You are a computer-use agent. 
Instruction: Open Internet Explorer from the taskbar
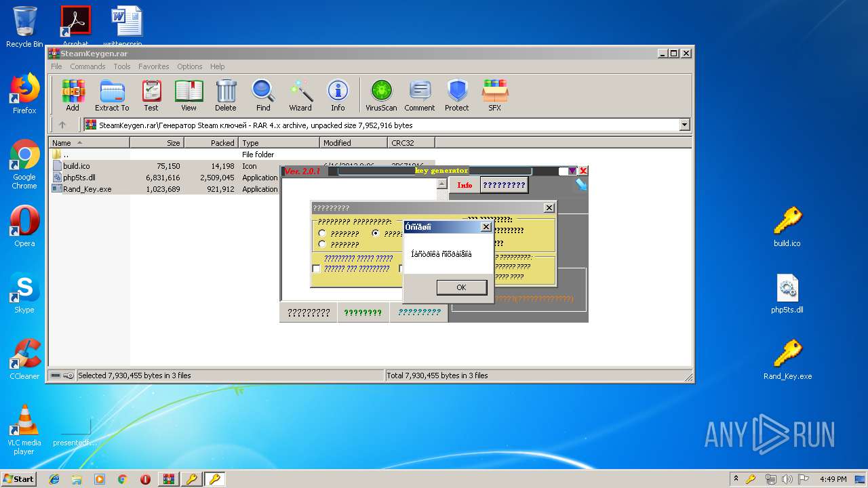click(54, 479)
